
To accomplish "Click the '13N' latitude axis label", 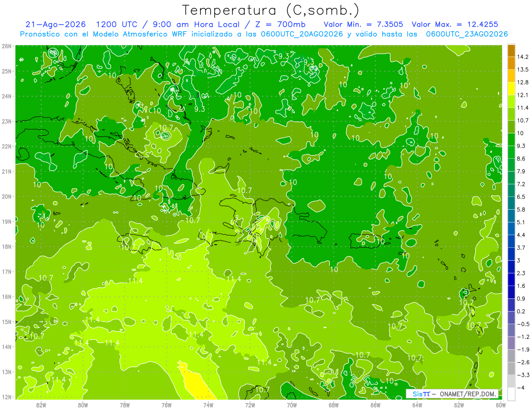I will pos(7,372).
